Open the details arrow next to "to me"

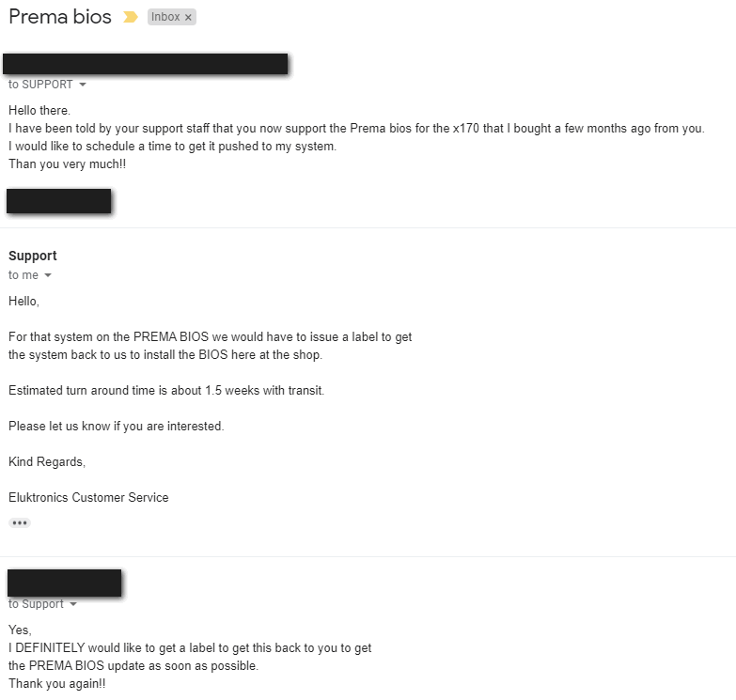coord(48,275)
